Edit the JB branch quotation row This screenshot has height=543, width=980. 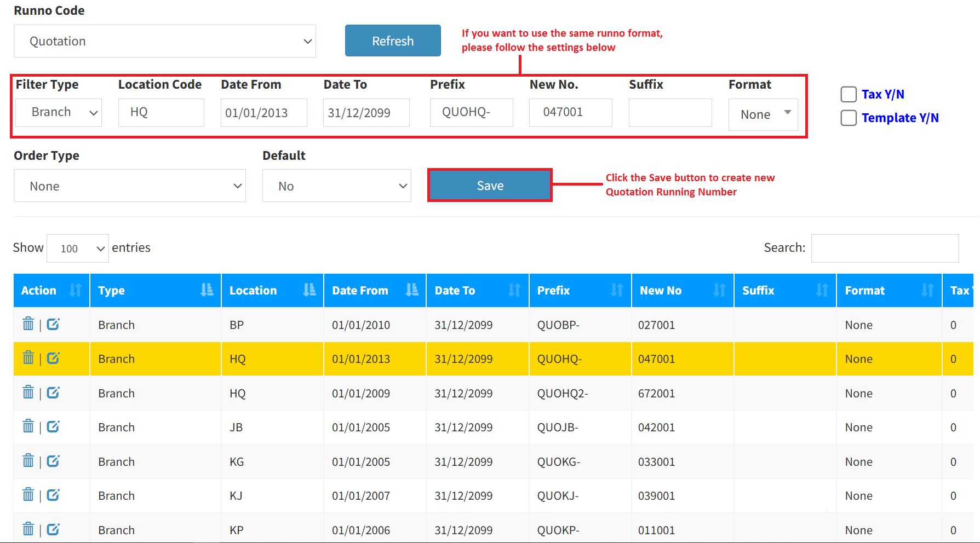click(x=53, y=427)
